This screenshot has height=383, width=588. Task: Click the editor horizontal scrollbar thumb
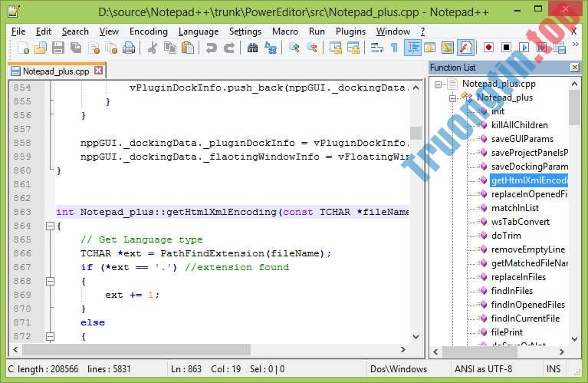coord(136,349)
